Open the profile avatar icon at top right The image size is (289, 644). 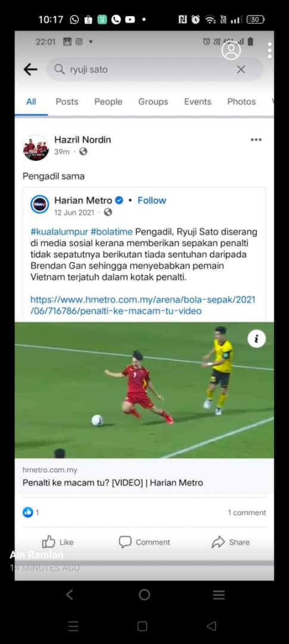coord(231,50)
